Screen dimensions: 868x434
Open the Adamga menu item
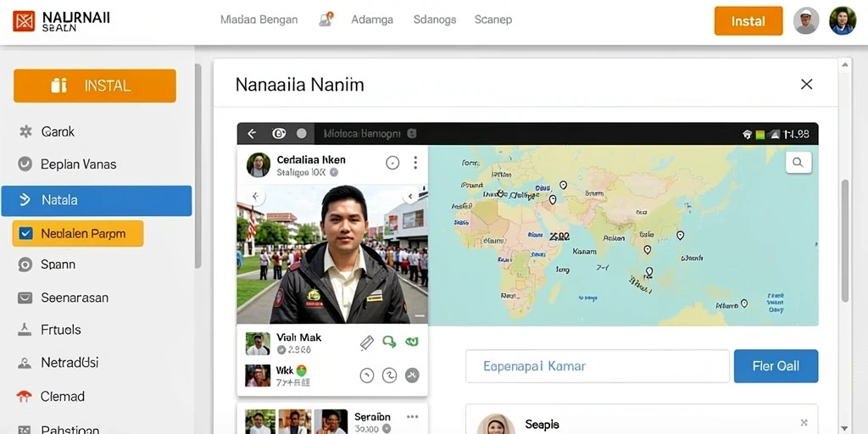pos(372,20)
